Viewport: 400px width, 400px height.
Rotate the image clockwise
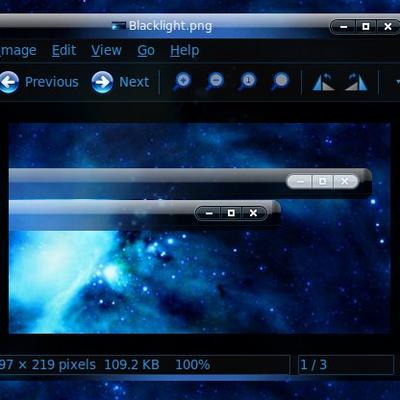tap(356, 82)
